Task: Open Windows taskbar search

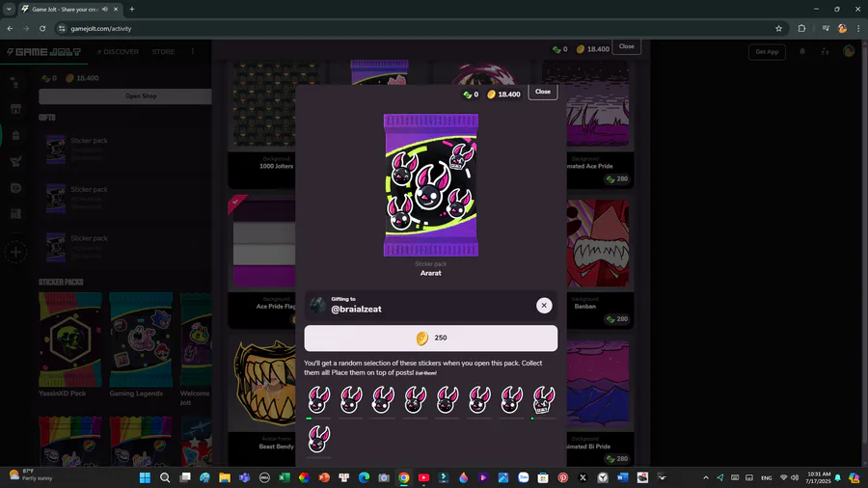Action: 165,477
